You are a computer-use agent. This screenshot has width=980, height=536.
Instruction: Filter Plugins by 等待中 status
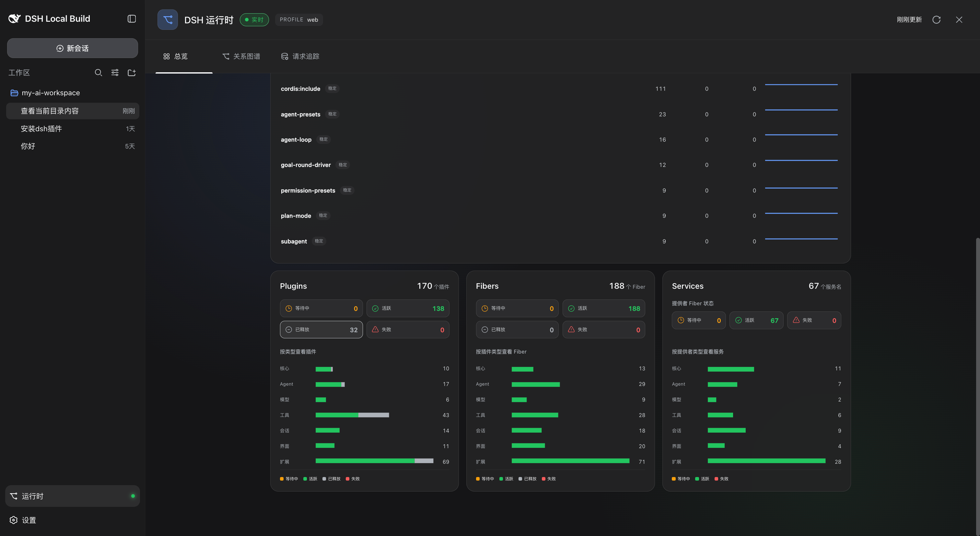(321, 308)
